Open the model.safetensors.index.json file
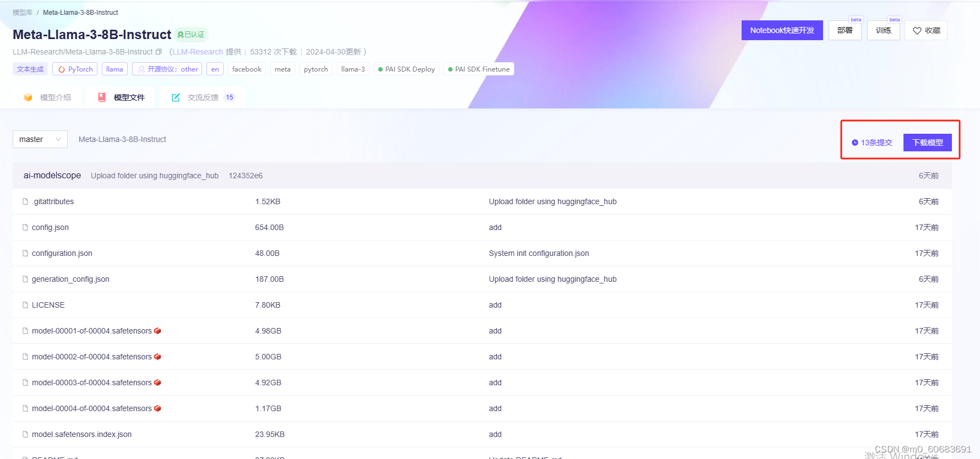The height and width of the screenshot is (459, 980). point(82,434)
